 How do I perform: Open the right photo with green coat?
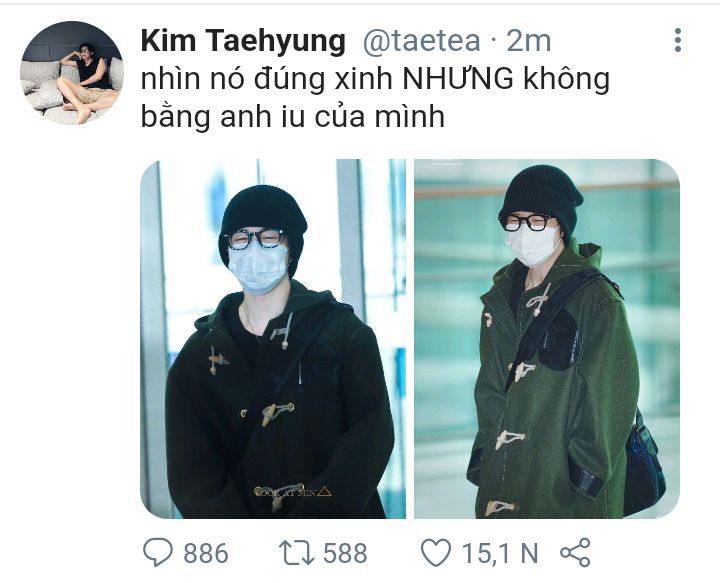coord(547,339)
